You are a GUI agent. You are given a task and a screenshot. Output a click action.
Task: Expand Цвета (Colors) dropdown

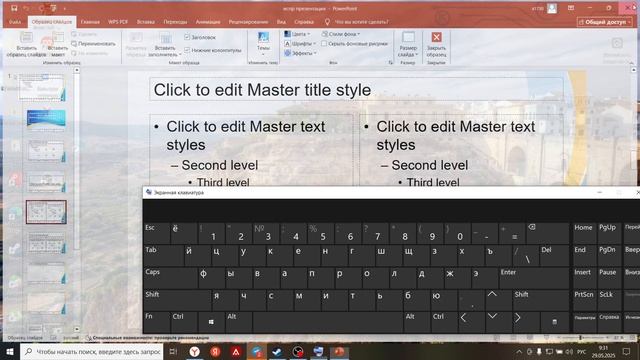[297, 34]
